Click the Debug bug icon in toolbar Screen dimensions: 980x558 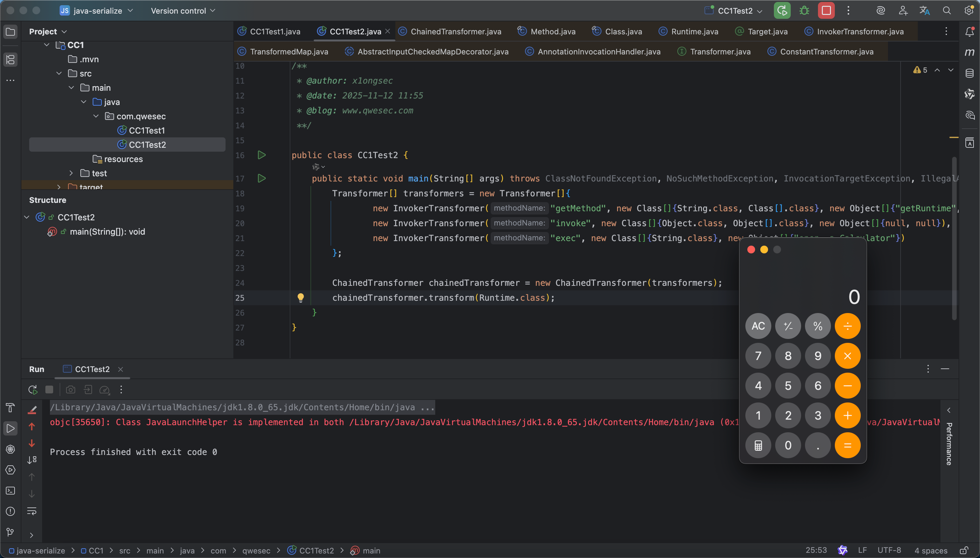pos(804,11)
